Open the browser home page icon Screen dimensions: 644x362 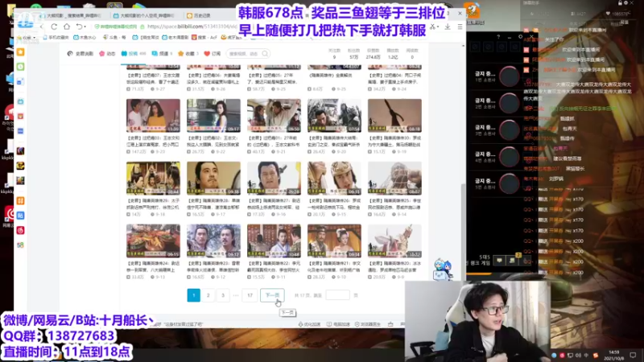click(67, 27)
